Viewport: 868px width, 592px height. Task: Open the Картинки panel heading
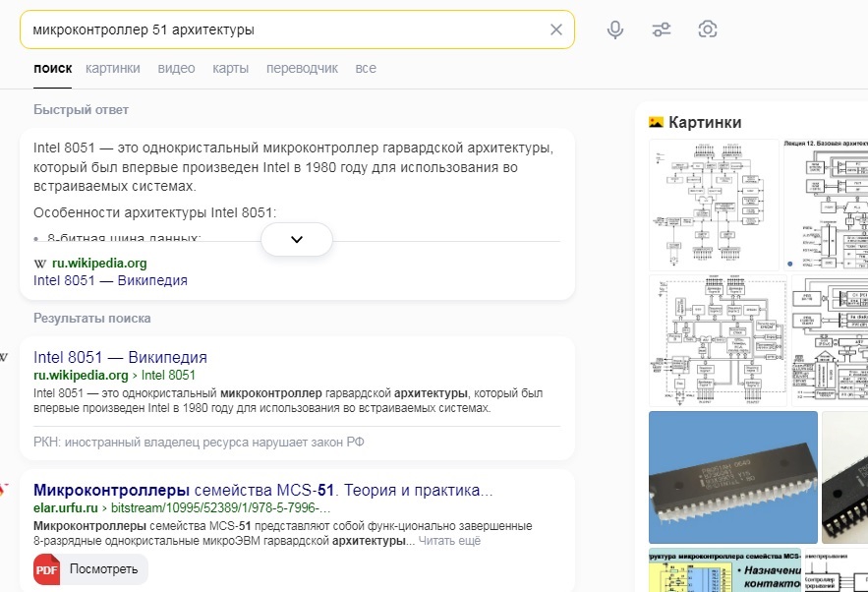click(705, 122)
